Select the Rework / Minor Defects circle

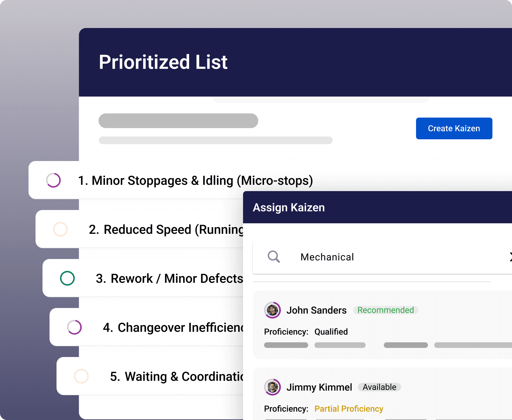click(67, 278)
